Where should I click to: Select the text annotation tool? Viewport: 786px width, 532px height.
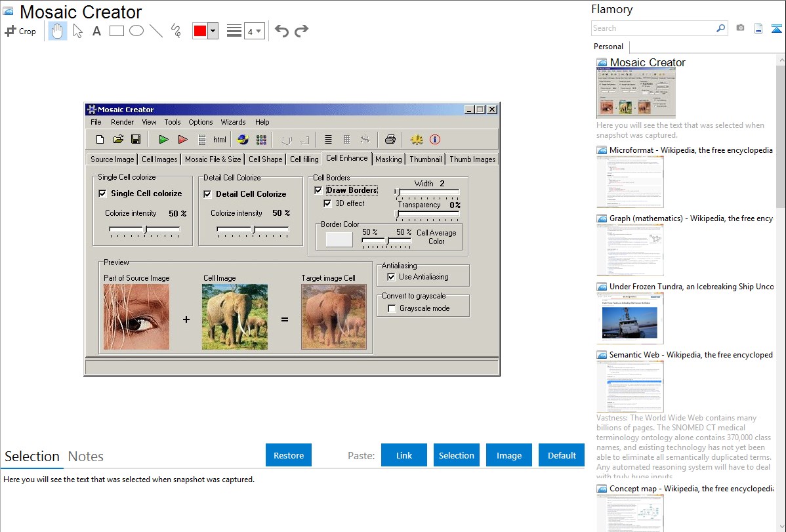tap(96, 31)
